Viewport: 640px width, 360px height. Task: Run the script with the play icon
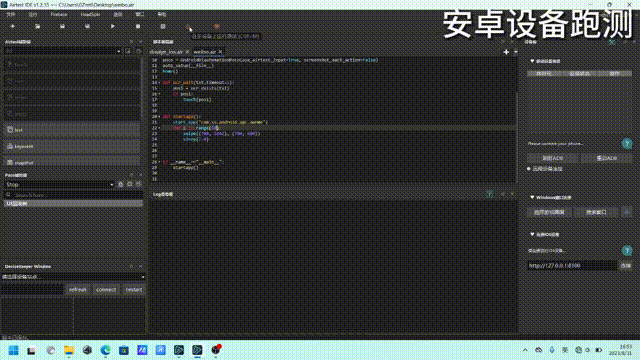tap(113, 26)
